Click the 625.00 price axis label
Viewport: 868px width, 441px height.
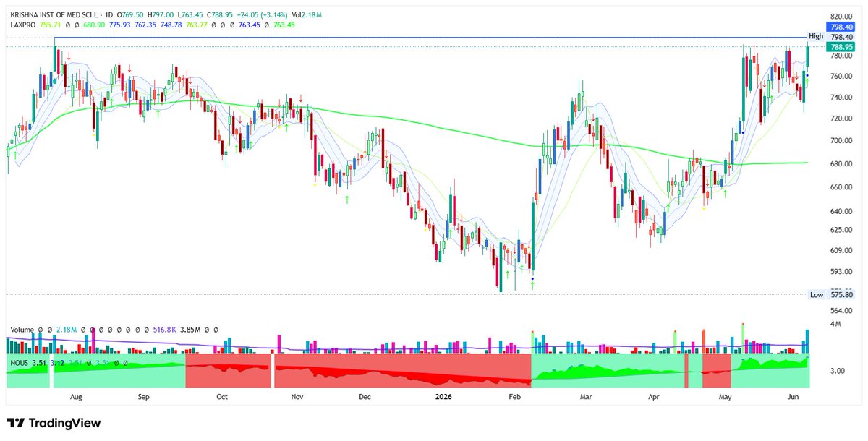click(x=843, y=230)
